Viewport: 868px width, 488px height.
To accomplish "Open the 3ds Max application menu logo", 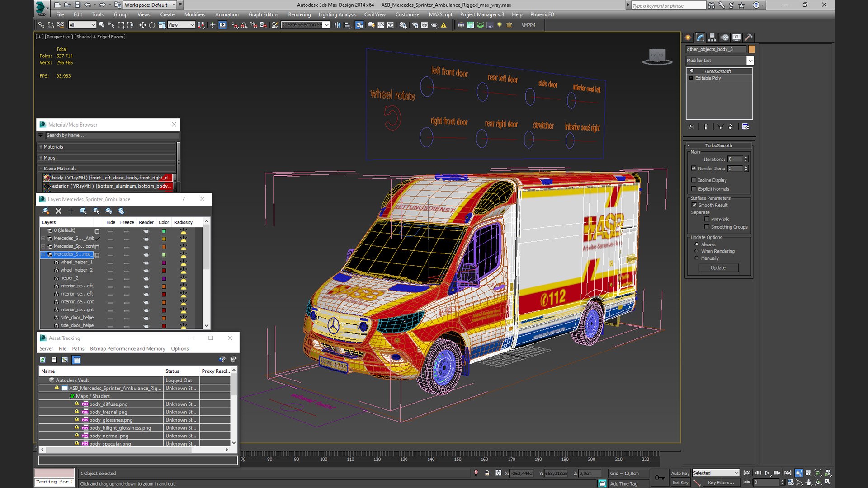I will pyautogui.click(x=41, y=8).
